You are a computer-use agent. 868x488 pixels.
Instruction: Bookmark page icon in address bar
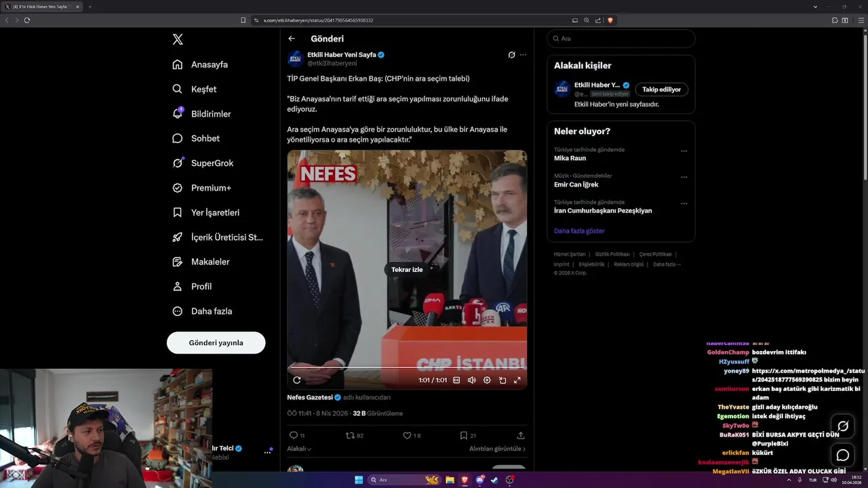[x=243, y=20]
